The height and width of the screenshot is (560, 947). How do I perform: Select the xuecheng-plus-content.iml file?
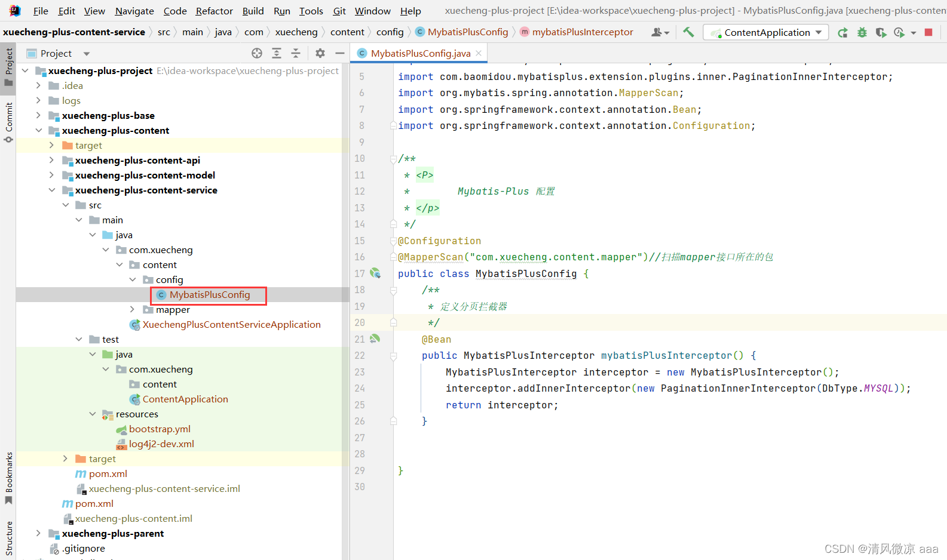click(133, 518)
